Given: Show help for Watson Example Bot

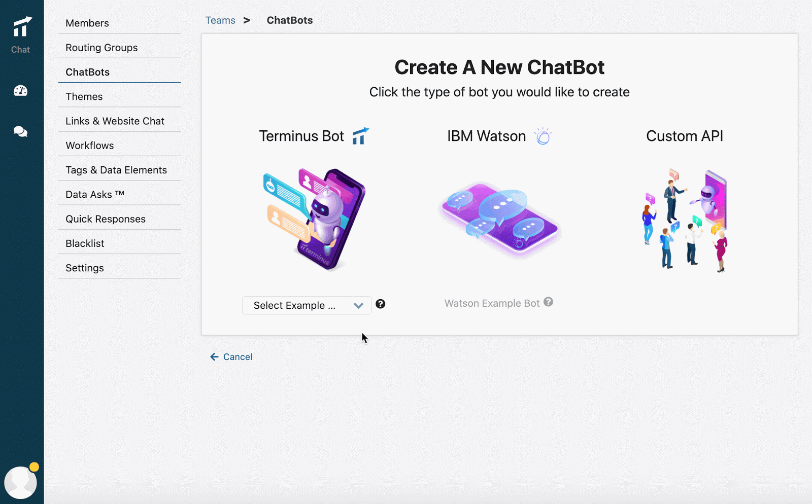Looking at the screenshot, I should (x=548, y=302).
